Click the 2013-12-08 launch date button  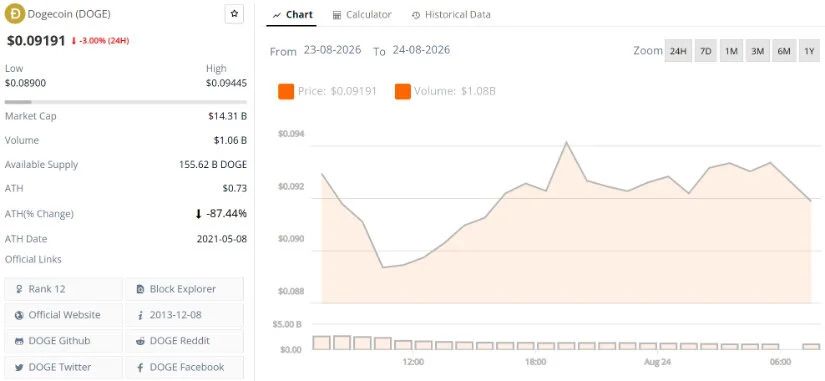184,315
